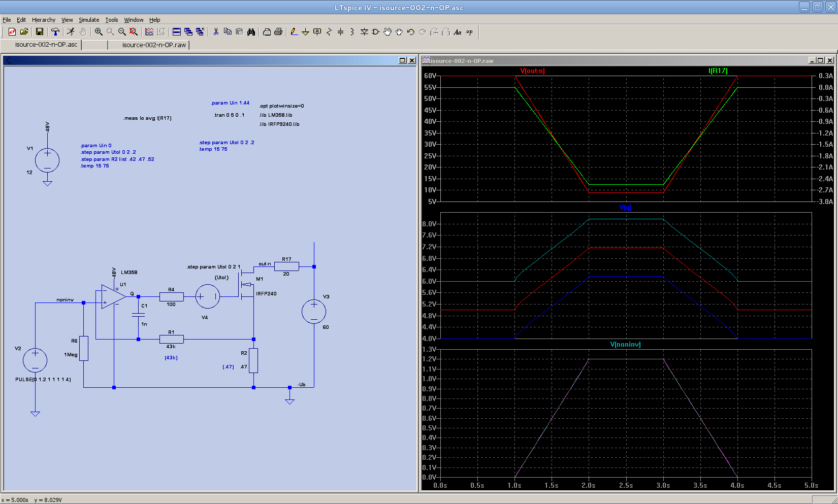Cut with the scissors icon
This screenshot has width=838, height=504.
click(216, 31)
